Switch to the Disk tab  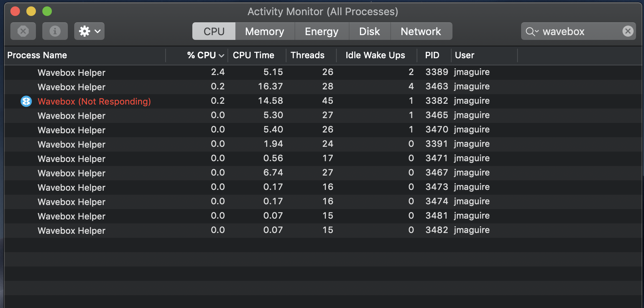[369, 31]
